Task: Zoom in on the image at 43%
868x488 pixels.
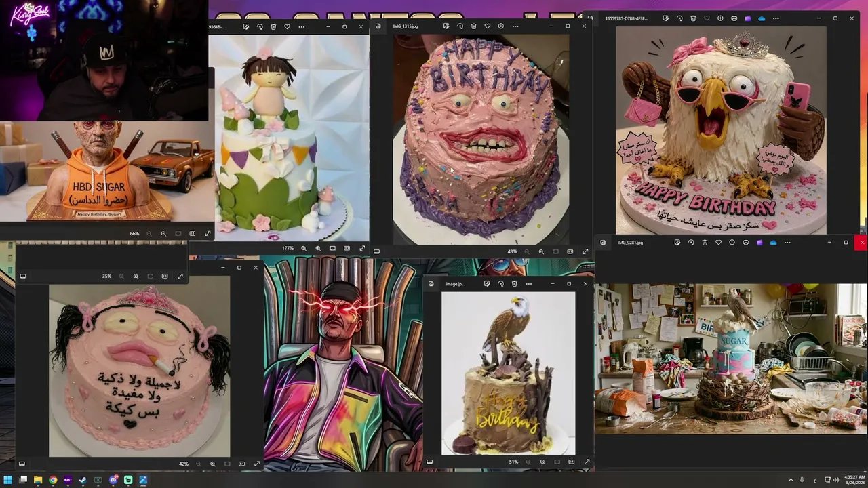Action: 541,251
